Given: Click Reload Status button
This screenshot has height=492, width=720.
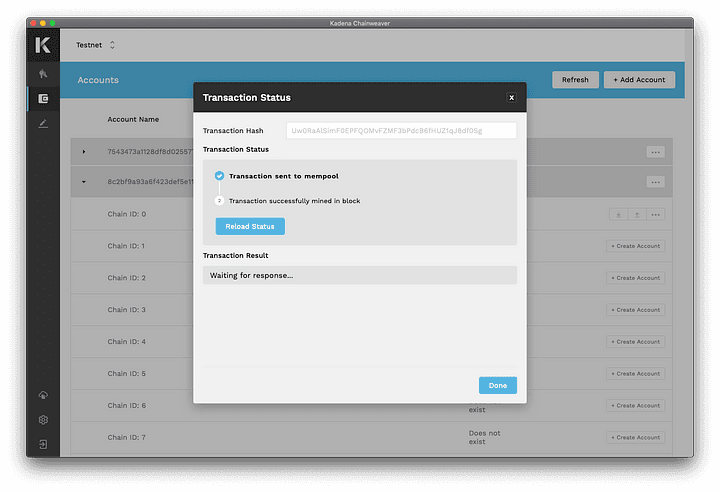Looking at the screenshot, I should click(x=250, y=226).
